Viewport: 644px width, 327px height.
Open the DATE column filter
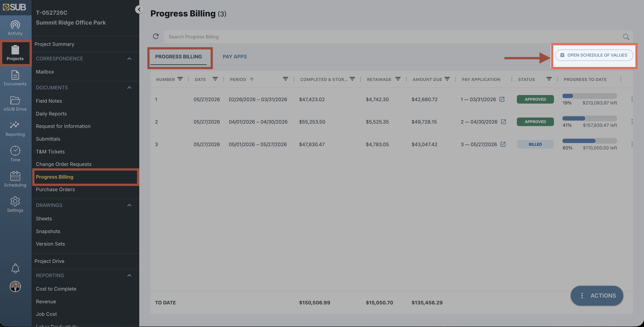[x=215, y=79]
